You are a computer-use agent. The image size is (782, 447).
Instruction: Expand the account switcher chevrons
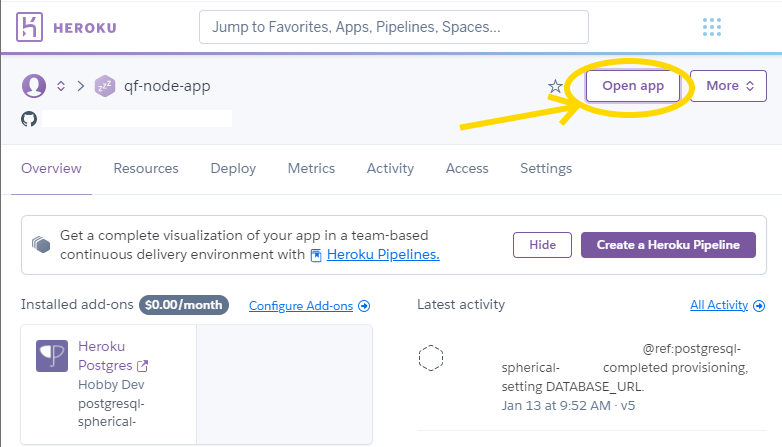[x=59, y=86]
